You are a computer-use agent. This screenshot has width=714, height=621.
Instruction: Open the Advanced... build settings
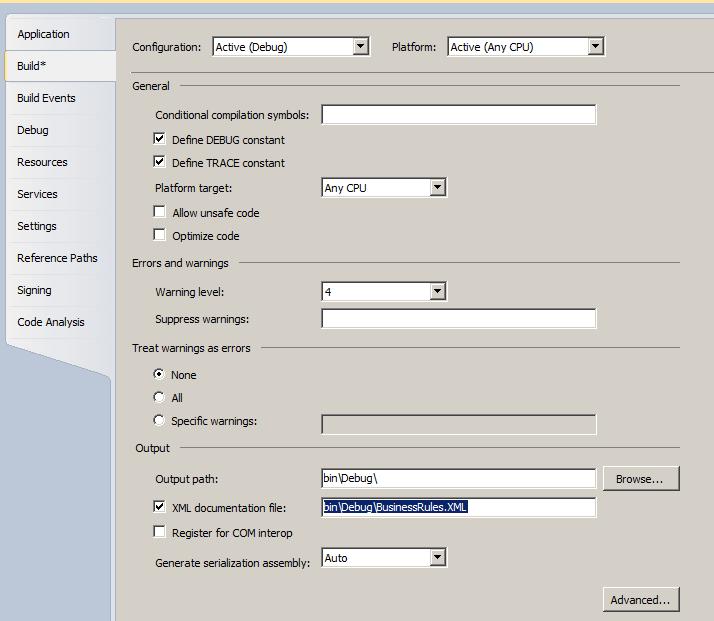coord(641,600)
